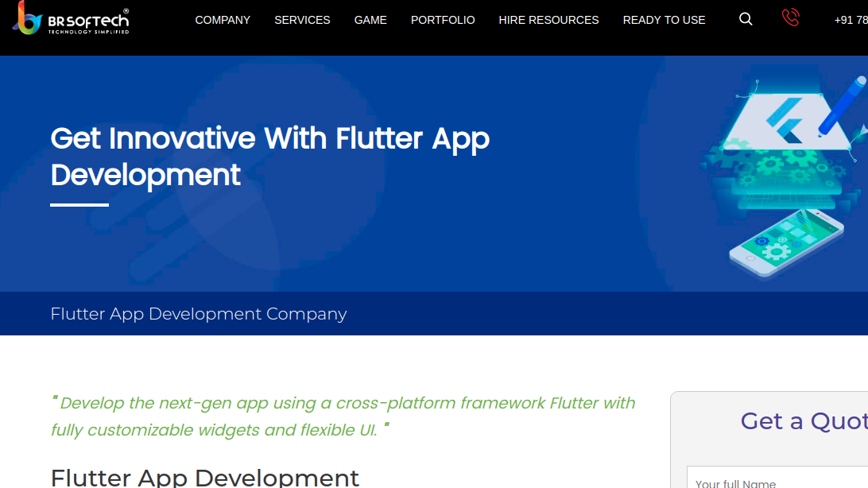Screen dimensions: 868x488
Task: Open the PORTFOLIO menu
Action: 443,20
